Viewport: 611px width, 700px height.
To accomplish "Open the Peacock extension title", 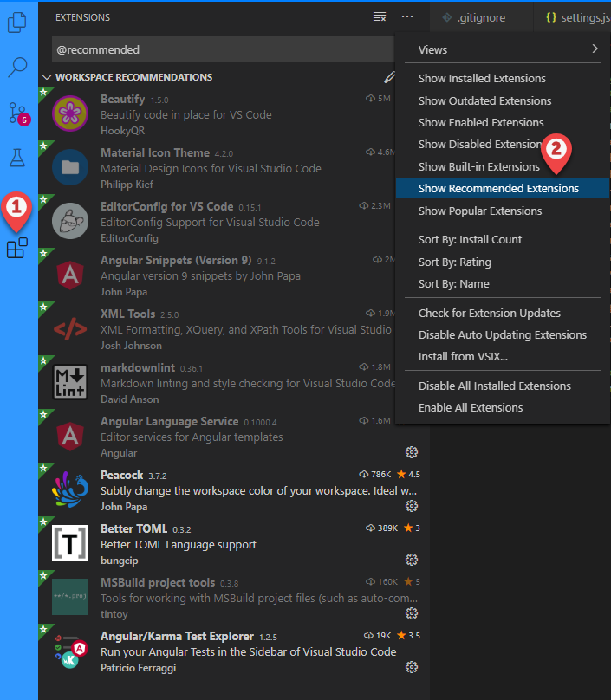I will tap(121, 475).
